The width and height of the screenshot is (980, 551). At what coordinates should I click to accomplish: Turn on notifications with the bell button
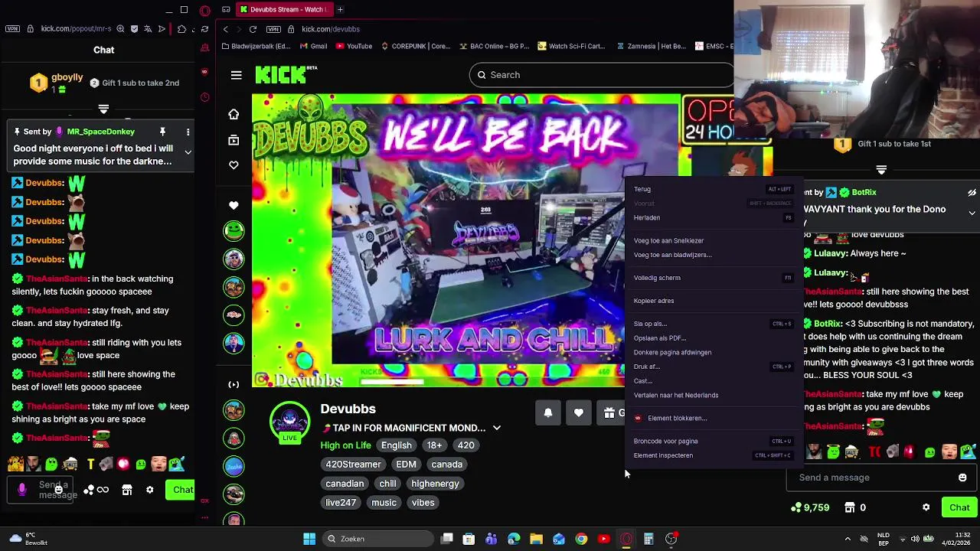pyautogui.click(x=548, y=412)
